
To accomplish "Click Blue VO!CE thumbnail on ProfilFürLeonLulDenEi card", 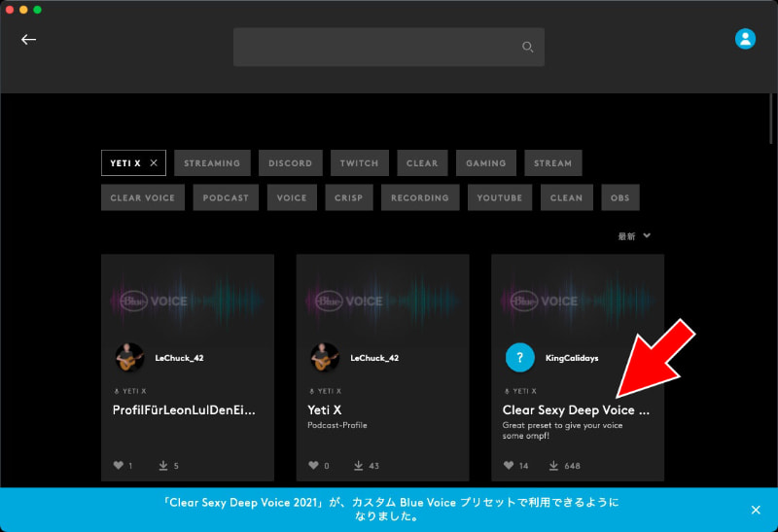I will point(188,301).
